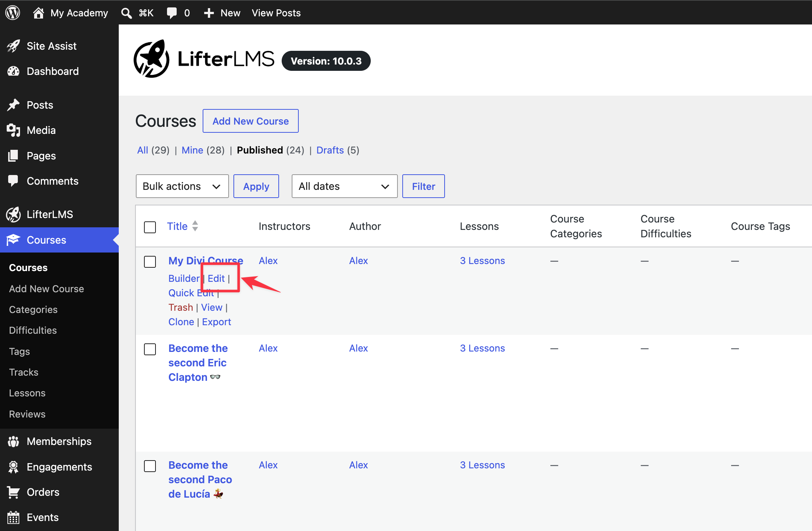Open Tags submenu item
The image size is (812, 531).
(x=19, y=352)
